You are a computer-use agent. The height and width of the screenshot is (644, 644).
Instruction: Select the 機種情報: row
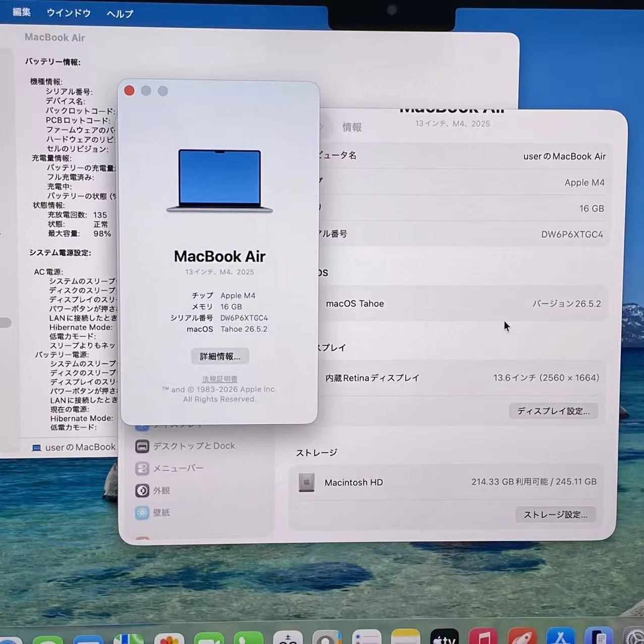click(x=46, y=81)
